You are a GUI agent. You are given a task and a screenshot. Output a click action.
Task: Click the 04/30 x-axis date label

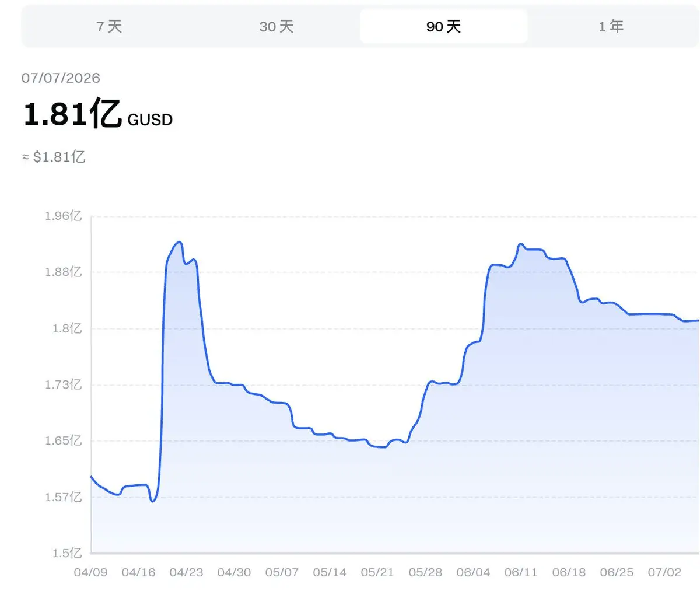point(234,572)
